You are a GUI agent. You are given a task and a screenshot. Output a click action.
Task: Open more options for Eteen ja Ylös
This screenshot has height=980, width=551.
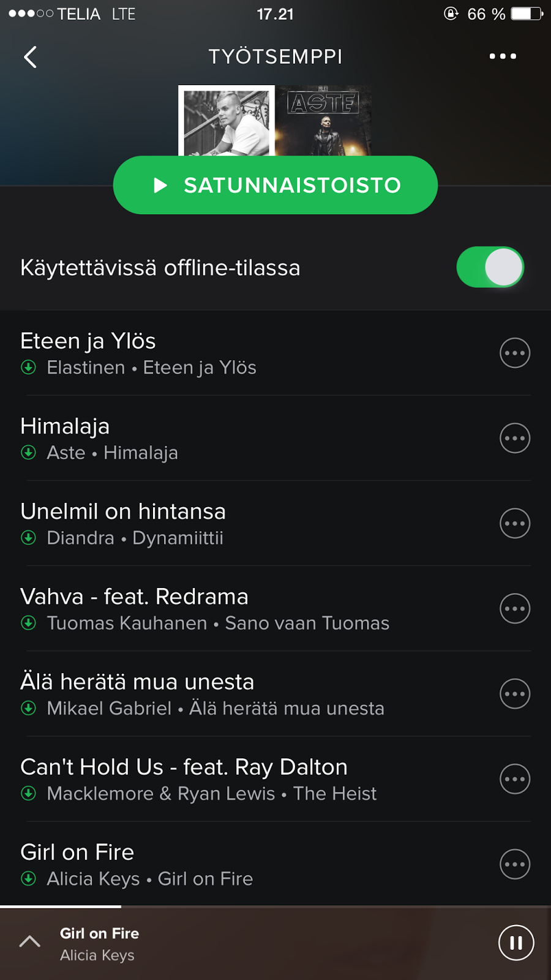point(515,353)
